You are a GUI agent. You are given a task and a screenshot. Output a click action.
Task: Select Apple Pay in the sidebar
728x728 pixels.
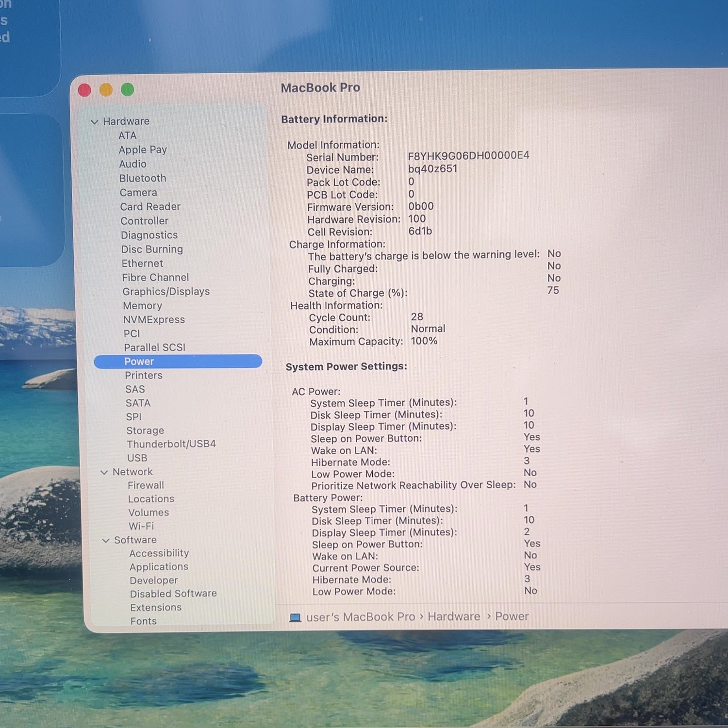point(143,149)
